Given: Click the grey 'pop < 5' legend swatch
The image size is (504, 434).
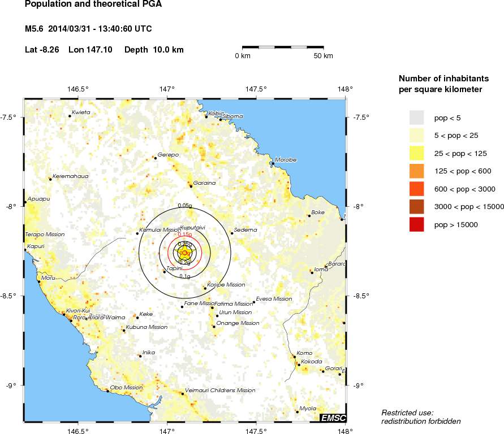Looking at the screenshot, I should coord(416,118).
